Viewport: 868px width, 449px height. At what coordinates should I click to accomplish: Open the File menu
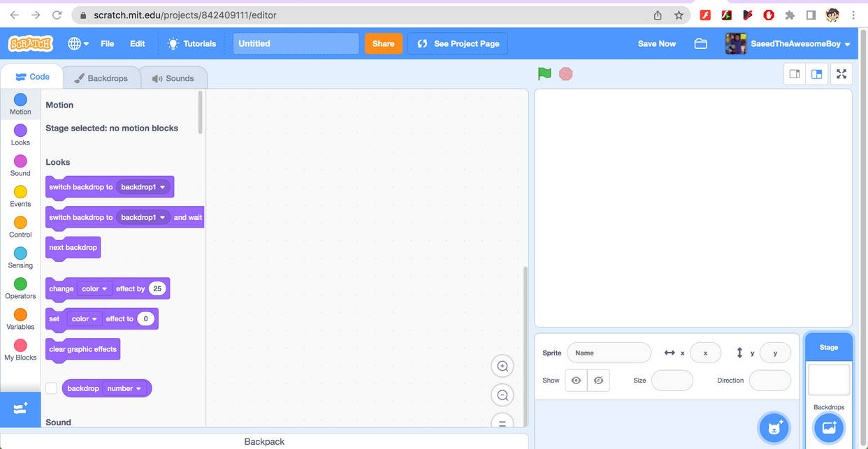pyautogui.click(x=107, y=43)
